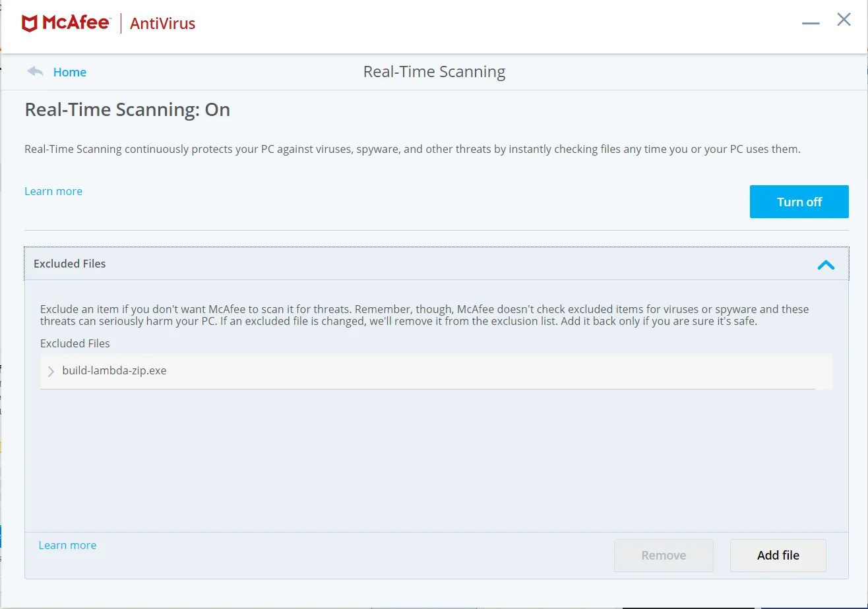Click the McAfee shield logo
This screenshot has width=868, height=609.
(x=30, y=24)
